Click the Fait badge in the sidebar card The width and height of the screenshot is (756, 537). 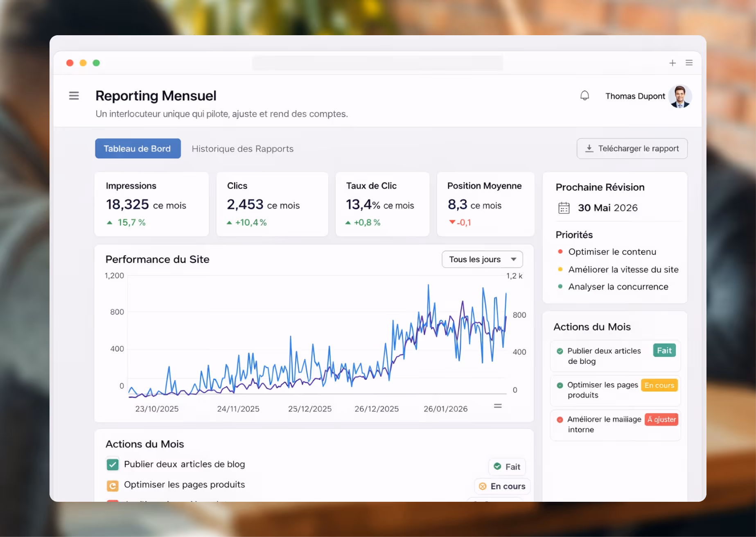pos(664,351)
